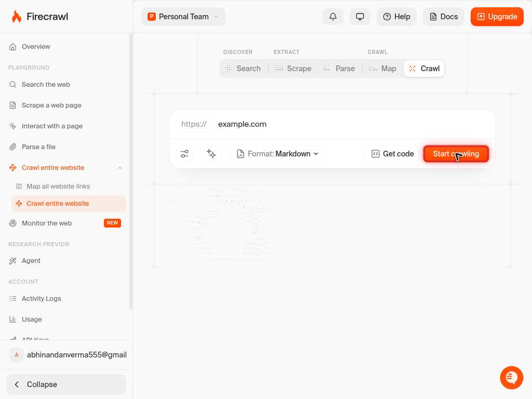Viewport: 532px width, 399px height.
Task: Click Get code button
Action: (x=393, y=154)
